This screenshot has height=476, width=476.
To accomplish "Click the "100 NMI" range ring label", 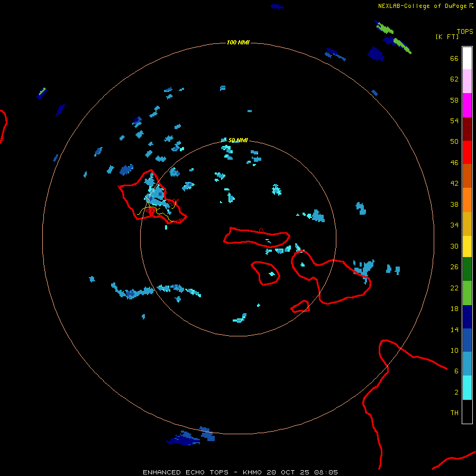I will tap(238, 42).
